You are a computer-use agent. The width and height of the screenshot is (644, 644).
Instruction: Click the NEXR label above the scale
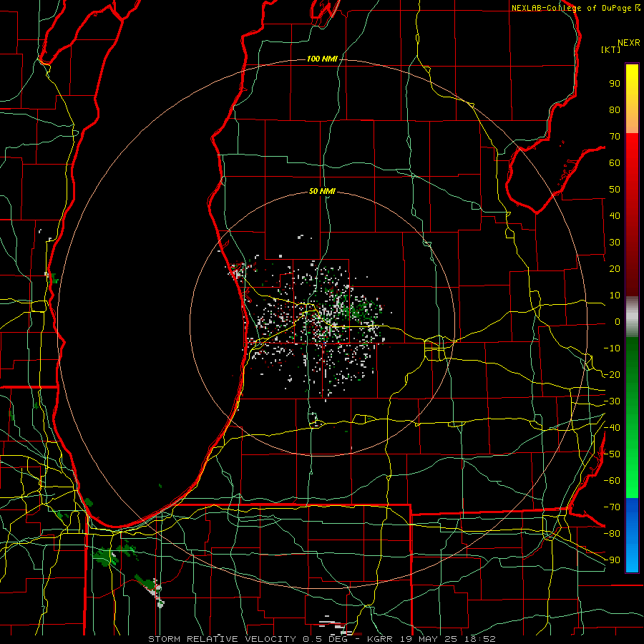click(x=628, y=43)
